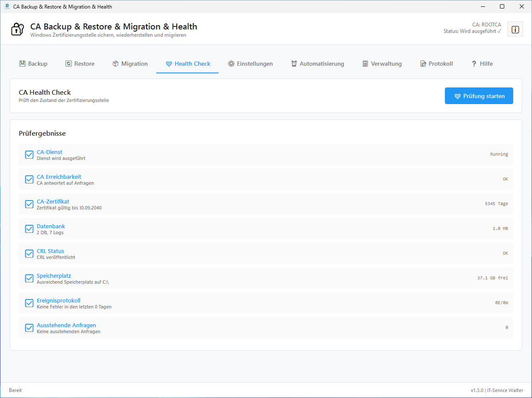
Task: Toggle the Speicherplatz result checkbox
Action: coord(29,279)
